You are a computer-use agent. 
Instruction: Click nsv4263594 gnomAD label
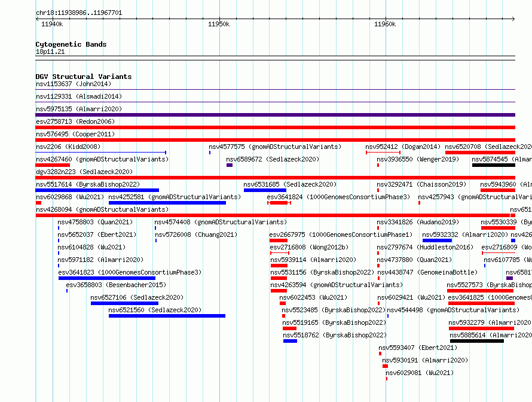pyautogui.click(x=337, y=285)
